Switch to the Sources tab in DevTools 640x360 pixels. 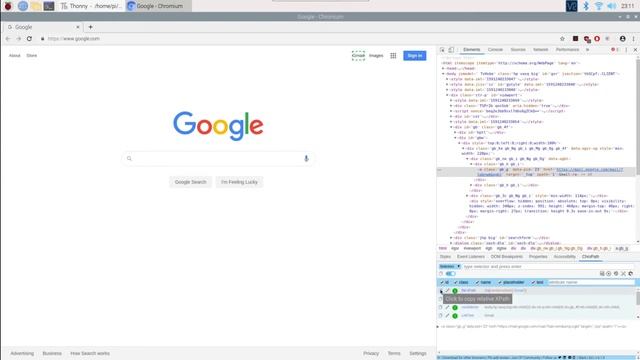(518, 50)
